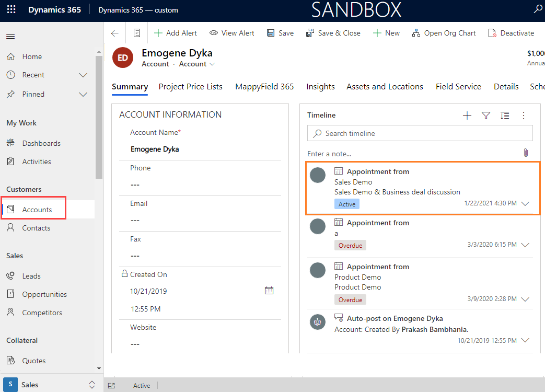Click the back arrow button

click(x=115, y=33)
